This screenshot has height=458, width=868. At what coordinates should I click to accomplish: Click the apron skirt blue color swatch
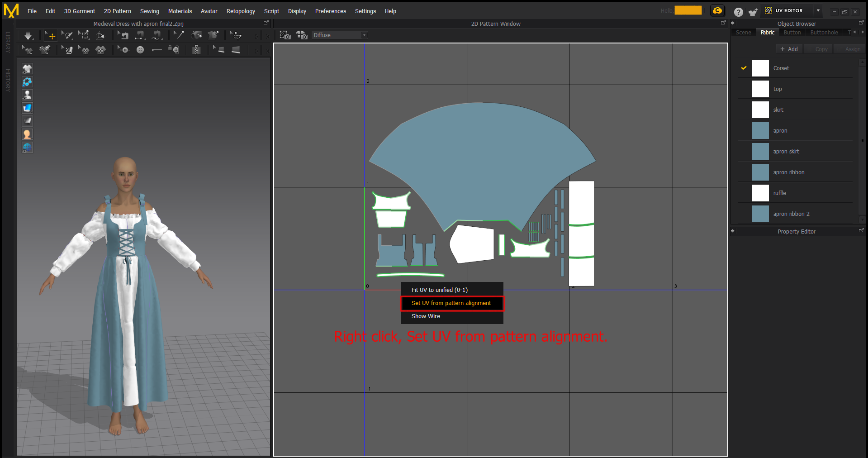[760, 152]
